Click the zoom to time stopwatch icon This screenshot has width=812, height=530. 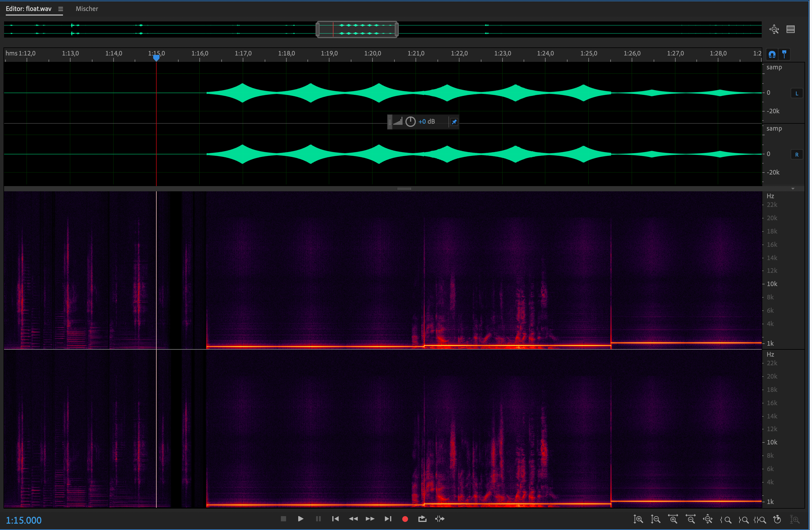[x=778, y=519]
